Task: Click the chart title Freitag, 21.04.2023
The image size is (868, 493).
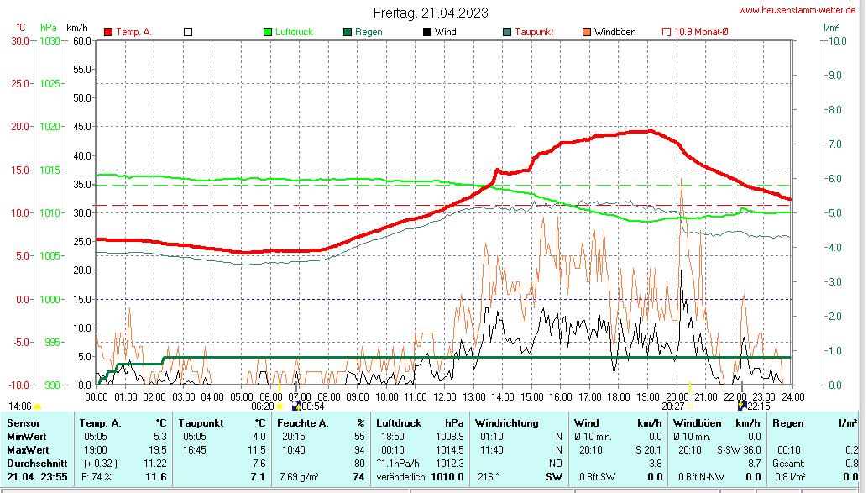Action: [431, 13]
